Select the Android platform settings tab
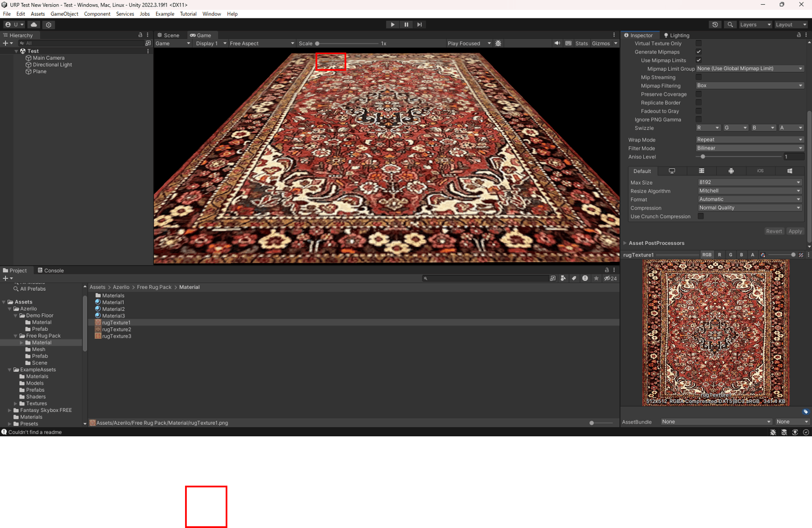This screenshot has width=812, height=528. pyautogui.click(x=731, y=171)
